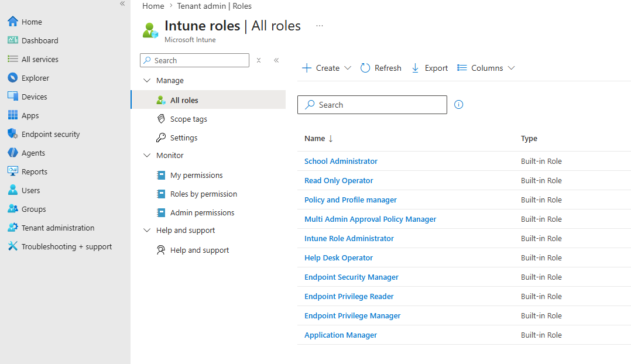Viewport: 631px width, 364px height.
Task: Open the Endpoint Privilege Reader role
Action: 349,296
